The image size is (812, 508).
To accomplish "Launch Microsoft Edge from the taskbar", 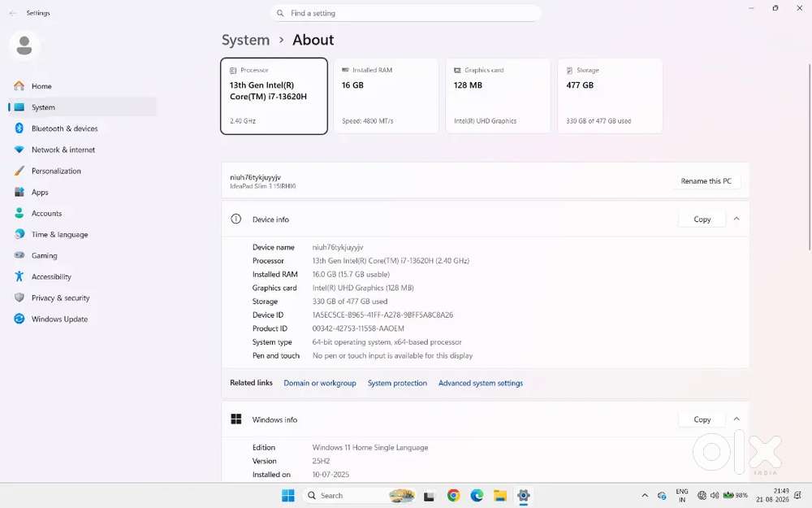I will click(477, 496).
